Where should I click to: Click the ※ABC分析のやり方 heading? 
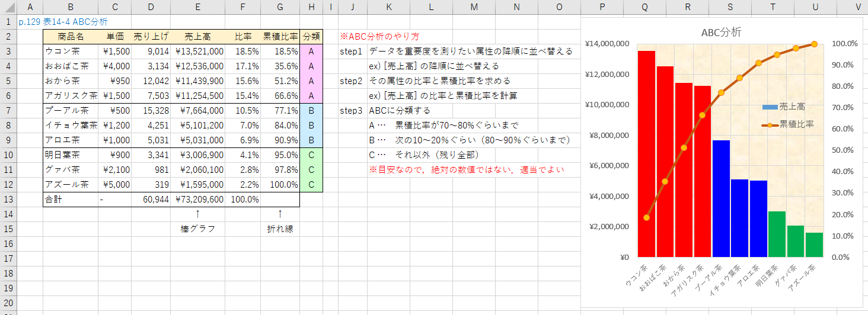[x=379, y=37]
